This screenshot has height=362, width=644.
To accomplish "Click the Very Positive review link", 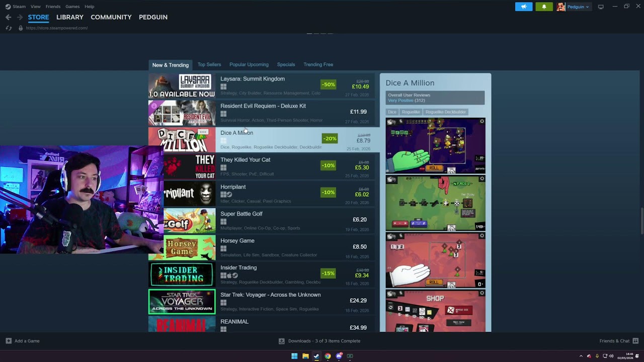I will [x=400, y=101].
